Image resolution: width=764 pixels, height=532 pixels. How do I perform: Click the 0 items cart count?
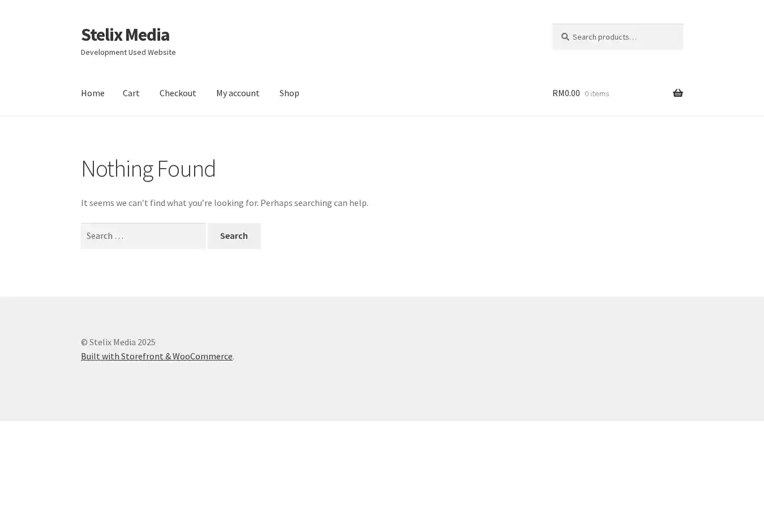[x=596, y=93]
